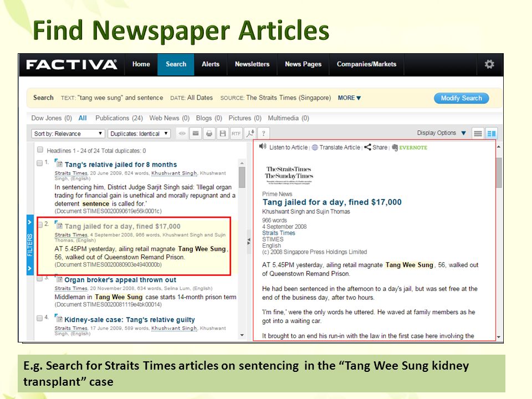Check box for headline 2 Tang jailed for a day

click(40, 224)
